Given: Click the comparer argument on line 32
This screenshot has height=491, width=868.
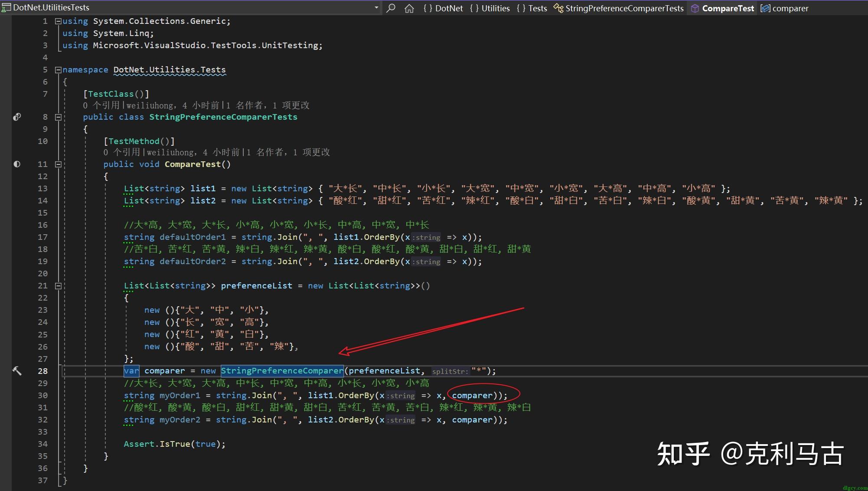Looking at the screenshot, I should 473,420.
